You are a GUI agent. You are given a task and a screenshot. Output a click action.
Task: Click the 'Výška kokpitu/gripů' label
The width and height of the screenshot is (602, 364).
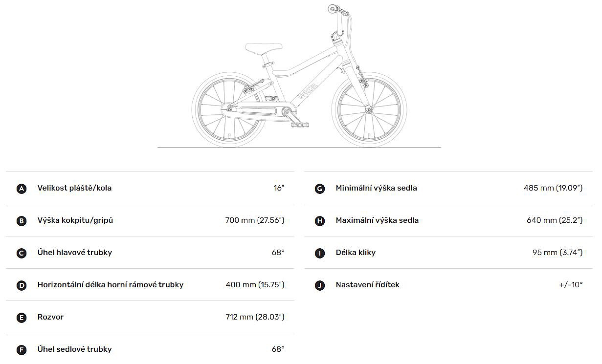pos(75,220)
